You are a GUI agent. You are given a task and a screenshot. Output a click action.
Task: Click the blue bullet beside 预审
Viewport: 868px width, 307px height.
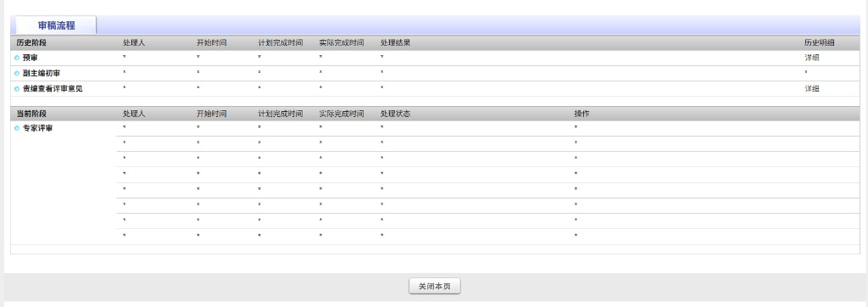click(x=17, y=58)
